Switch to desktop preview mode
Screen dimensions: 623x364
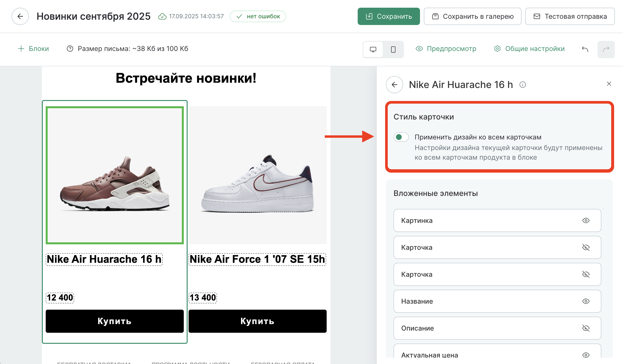[x=373, y=50]
